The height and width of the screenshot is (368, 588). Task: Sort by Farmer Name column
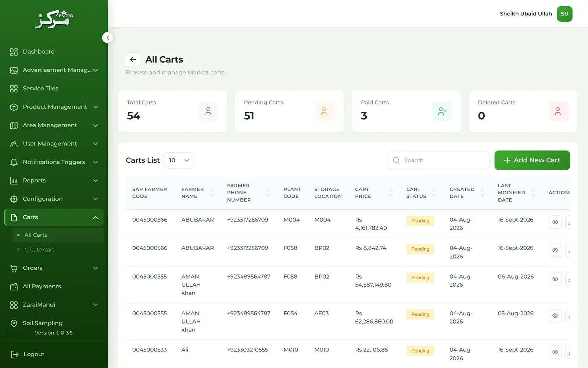(x=212, y=193)
